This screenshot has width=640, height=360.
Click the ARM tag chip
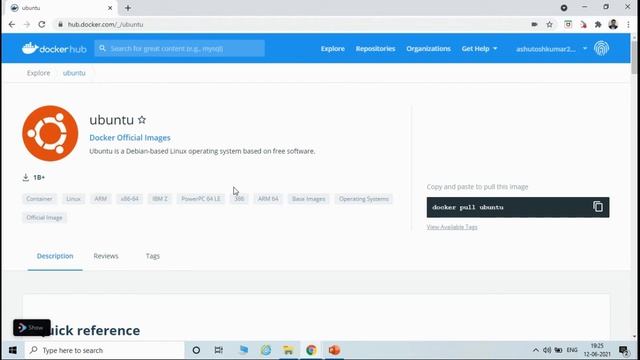pos(100,199)
